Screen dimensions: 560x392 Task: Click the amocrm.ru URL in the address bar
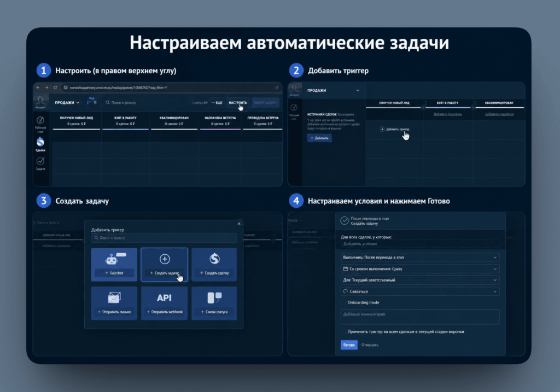point(118,87)
